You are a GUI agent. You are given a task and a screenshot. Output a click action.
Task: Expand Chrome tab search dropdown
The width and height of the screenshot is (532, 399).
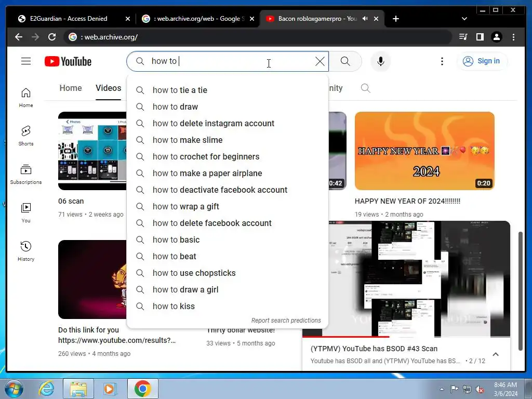click(x=464, y=19)
